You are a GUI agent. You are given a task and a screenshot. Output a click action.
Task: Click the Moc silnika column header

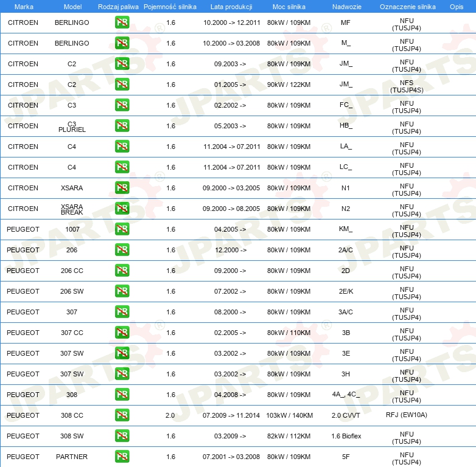(x=289, y=7)
